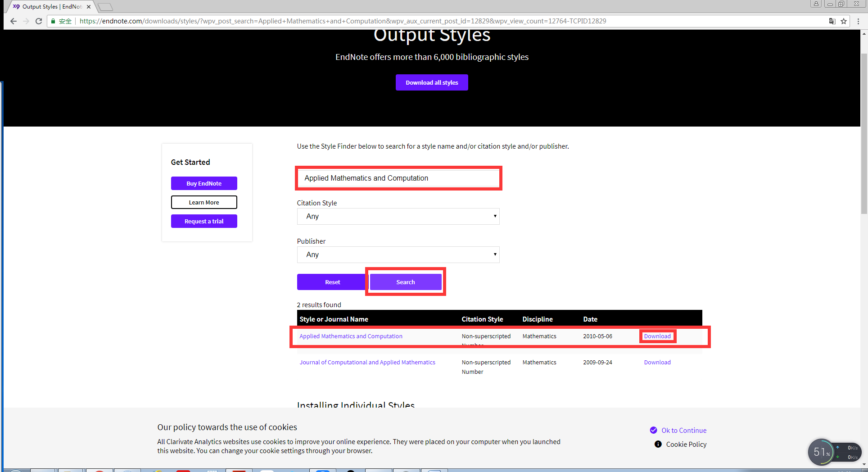Viewport: 868px width, 472px height.
Task: Click the '2 results found' text
Action: tap(319, 304)
